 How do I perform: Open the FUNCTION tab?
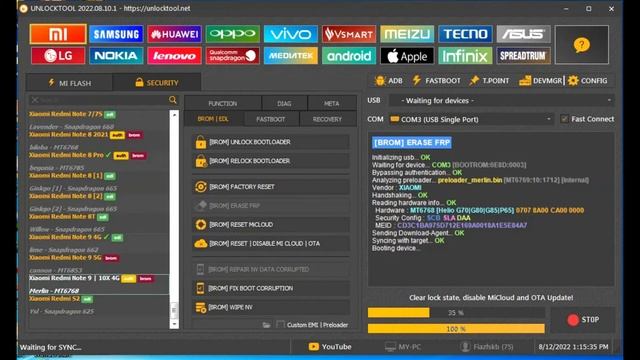click(x=222, y=104)
